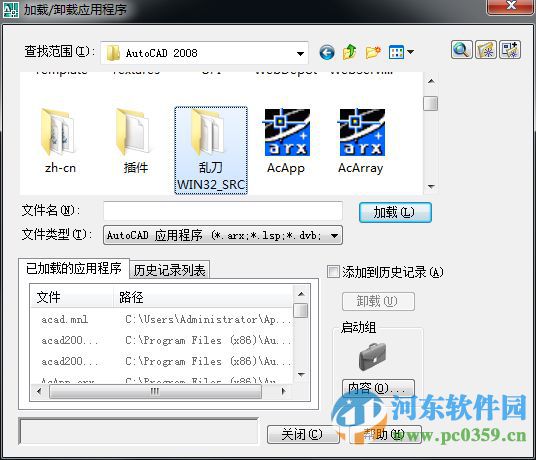Click the 关闭(C) button
Viewport: 536px width, 460px height.
[x=303, y=434]
